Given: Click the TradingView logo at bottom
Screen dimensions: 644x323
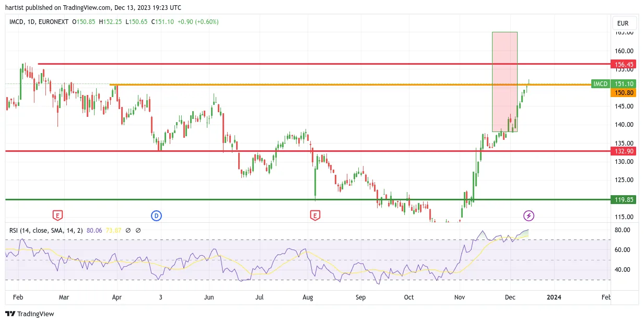Looking at the screenshot, I should point(30,314).
